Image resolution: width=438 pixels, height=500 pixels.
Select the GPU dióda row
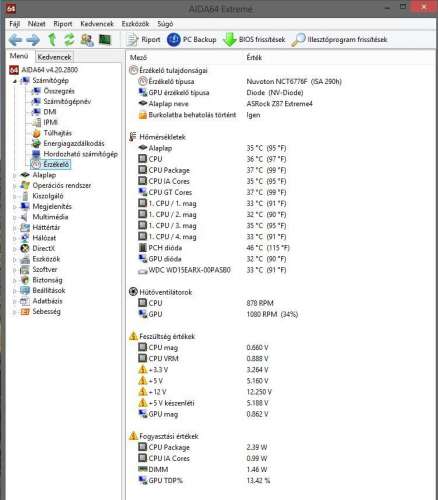click(212, 259)
